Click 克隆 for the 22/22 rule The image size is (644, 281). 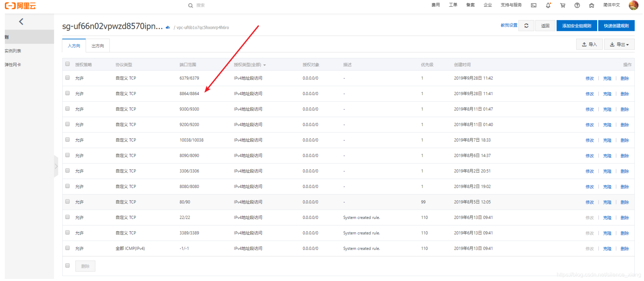click(x=607, y=218)
